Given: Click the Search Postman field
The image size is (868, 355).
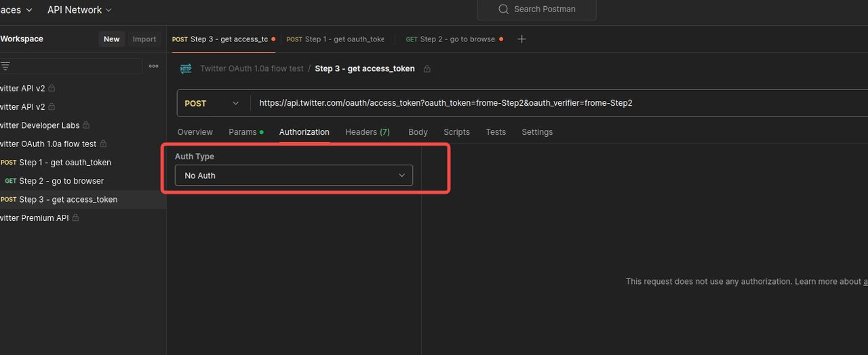Looking at the screenshot, I should [537, 9].
